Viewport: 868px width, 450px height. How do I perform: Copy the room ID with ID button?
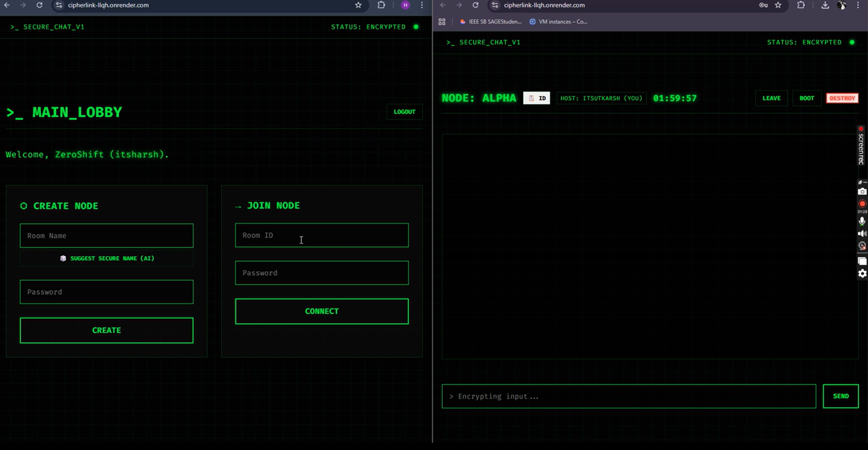pos(536,98)
